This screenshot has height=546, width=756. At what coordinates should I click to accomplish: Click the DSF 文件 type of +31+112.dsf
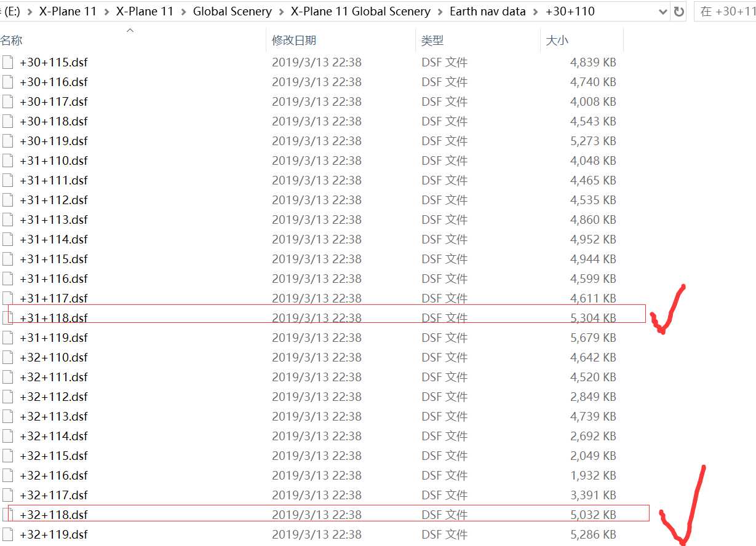coord(445,200)
